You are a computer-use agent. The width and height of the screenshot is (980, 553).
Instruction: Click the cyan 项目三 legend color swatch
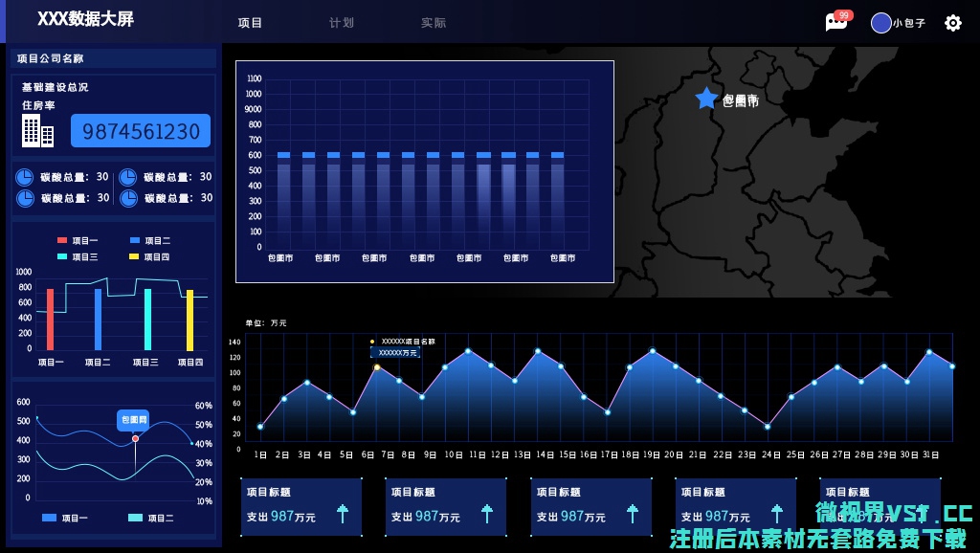pos(62,256)
